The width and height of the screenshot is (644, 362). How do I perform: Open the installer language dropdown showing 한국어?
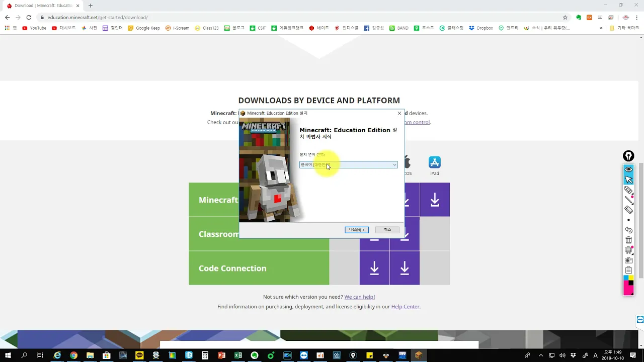click(348, 165)
